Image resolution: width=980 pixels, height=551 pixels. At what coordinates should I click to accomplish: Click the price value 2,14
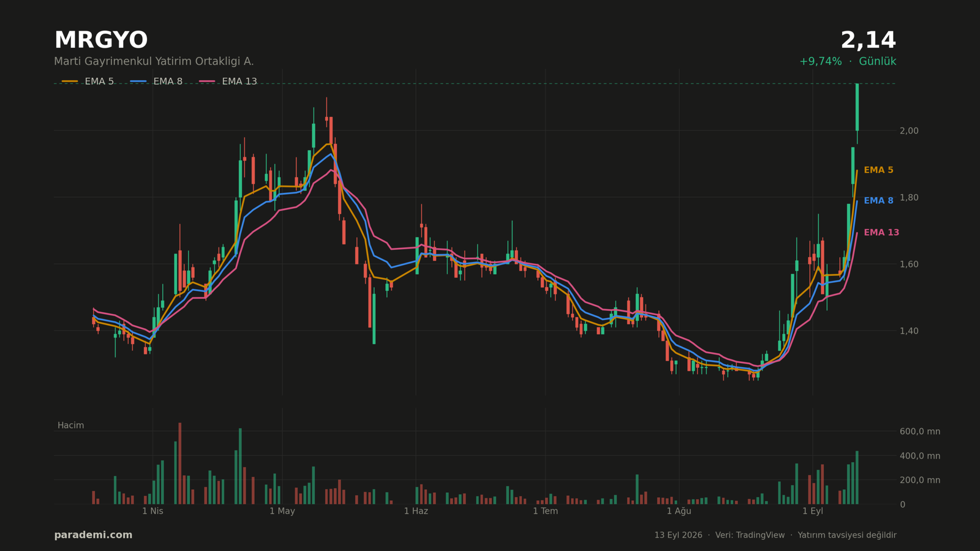pyautogui.click(x=868, y=41)
